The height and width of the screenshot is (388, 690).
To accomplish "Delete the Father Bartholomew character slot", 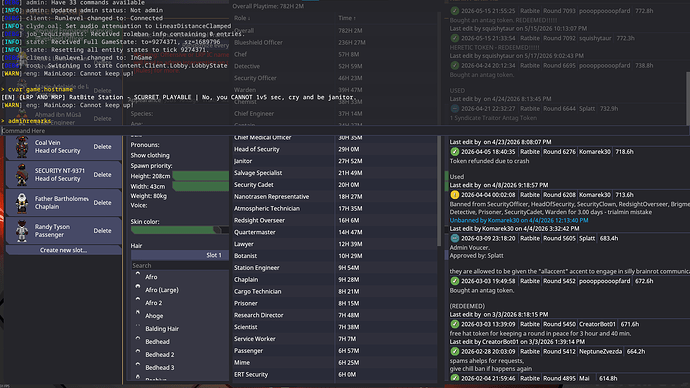I will coord(102,203).
